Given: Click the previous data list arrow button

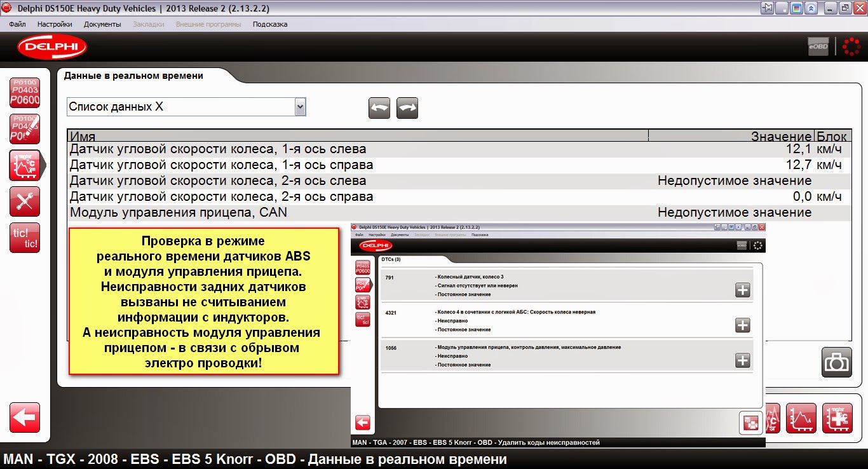Looking at the screenshot, I should 379,108.
